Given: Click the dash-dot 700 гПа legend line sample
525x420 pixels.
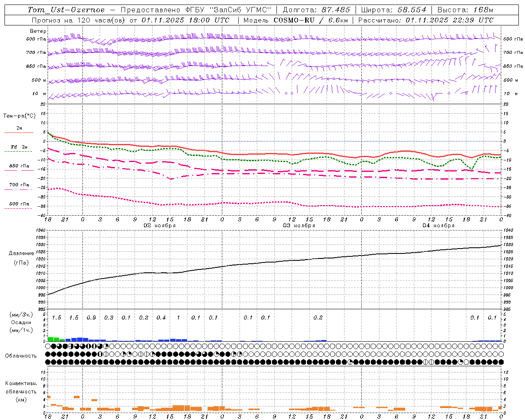Looking at the screenshot, I should 18,189.
